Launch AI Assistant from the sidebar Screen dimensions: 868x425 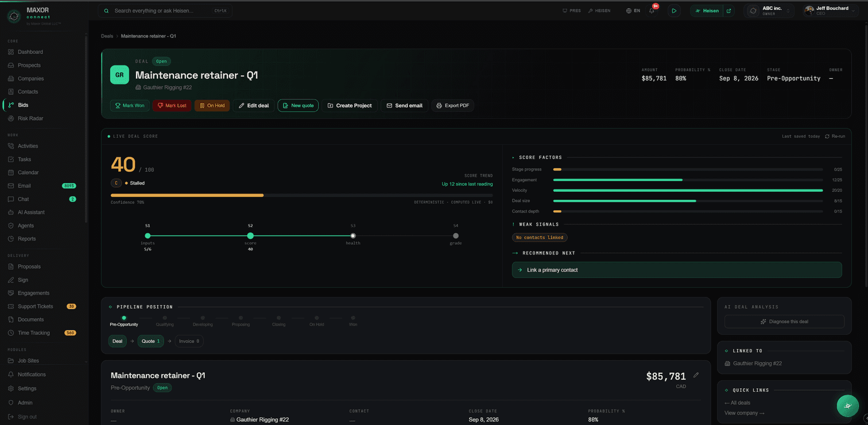tap(31, 212)
